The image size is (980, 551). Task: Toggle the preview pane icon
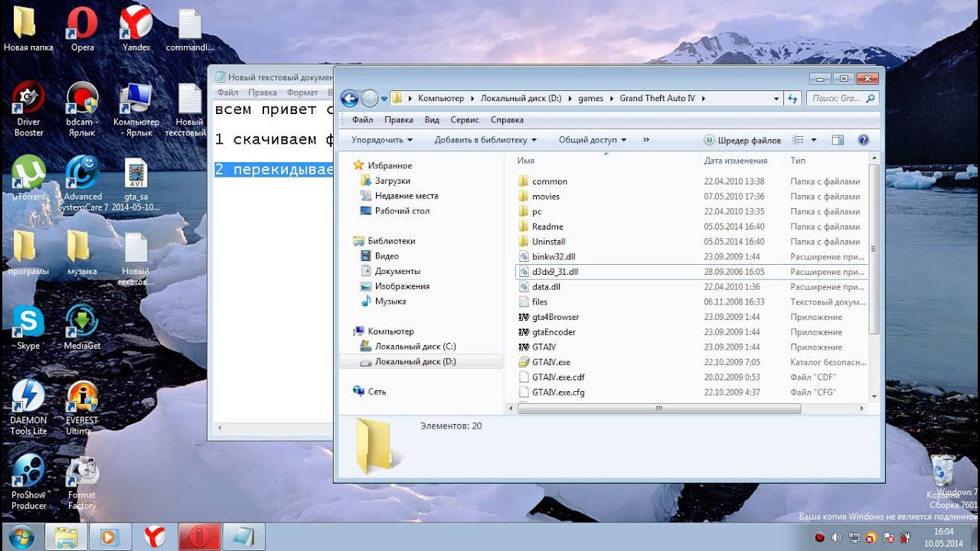pos(838,140)
